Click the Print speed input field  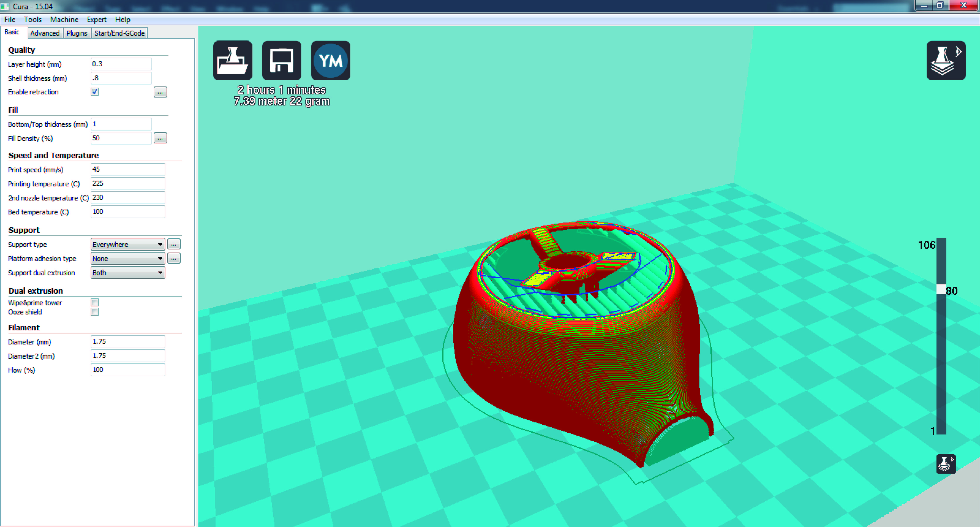[128, 169]
